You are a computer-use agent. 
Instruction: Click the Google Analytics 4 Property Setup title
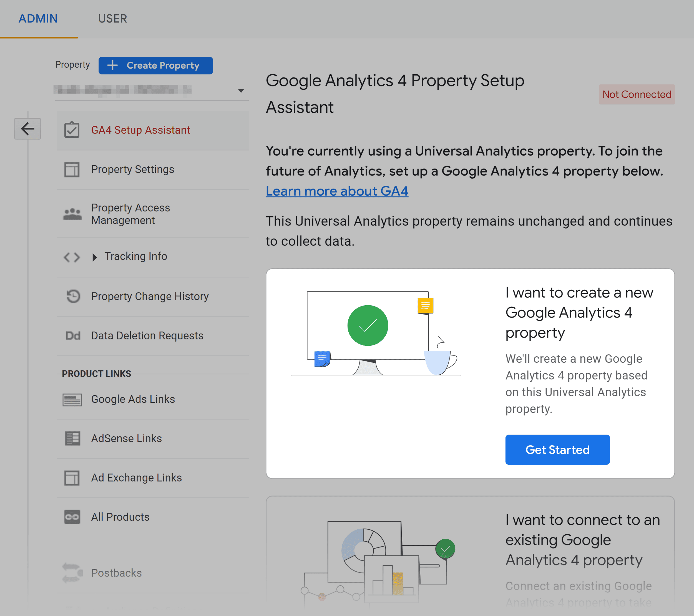(395, 94)
